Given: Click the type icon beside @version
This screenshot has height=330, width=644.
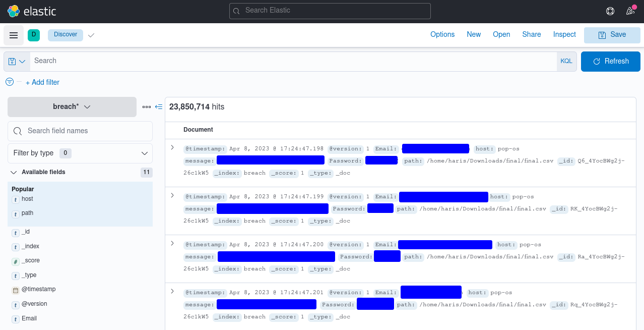Looking at the screenshot, I should (x=16, y=305).
